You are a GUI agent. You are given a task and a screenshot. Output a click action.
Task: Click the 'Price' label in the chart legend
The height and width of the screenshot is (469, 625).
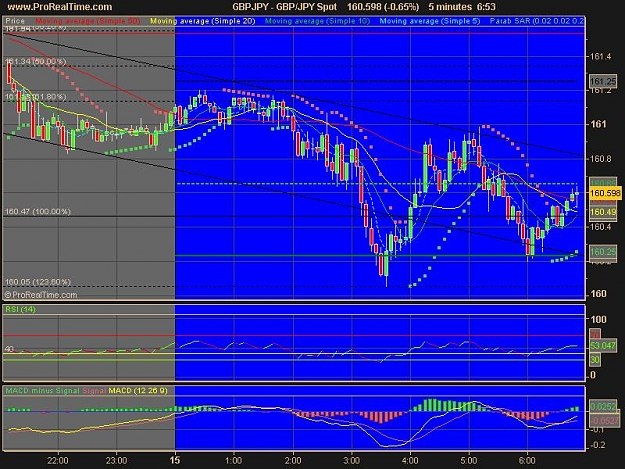(x=15, y=21)
